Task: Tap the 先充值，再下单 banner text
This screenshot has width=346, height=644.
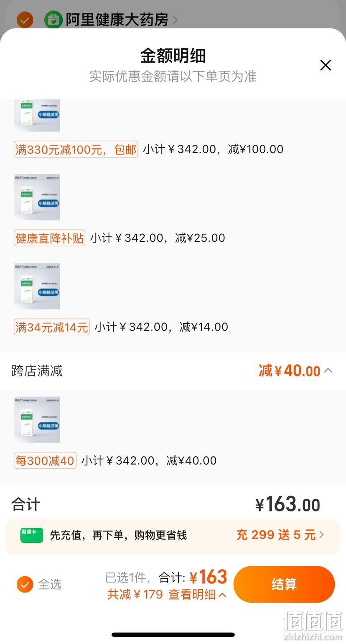Action: (x=118, y=535)
